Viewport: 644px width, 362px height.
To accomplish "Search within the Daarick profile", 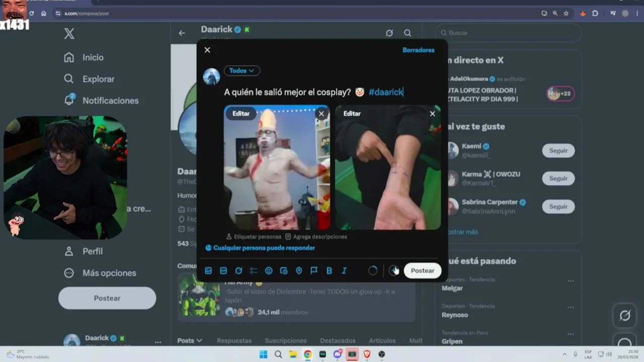I will click(408, 33).
